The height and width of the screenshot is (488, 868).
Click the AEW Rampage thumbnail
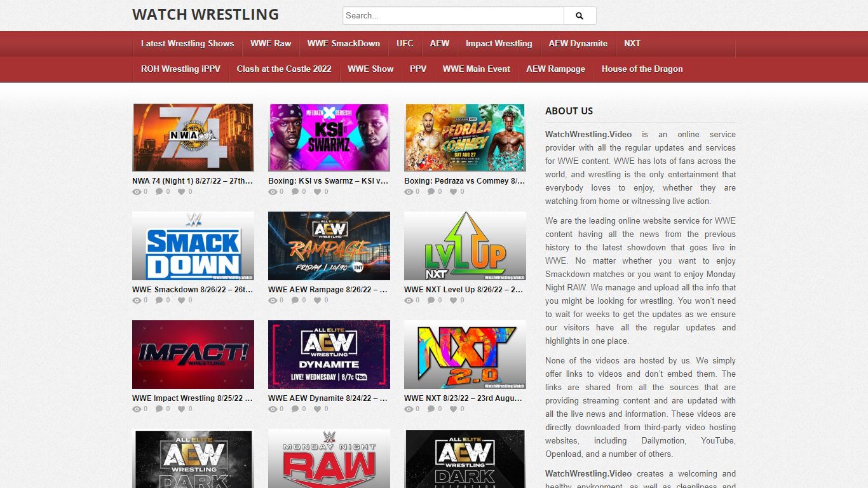coord(329,246)
